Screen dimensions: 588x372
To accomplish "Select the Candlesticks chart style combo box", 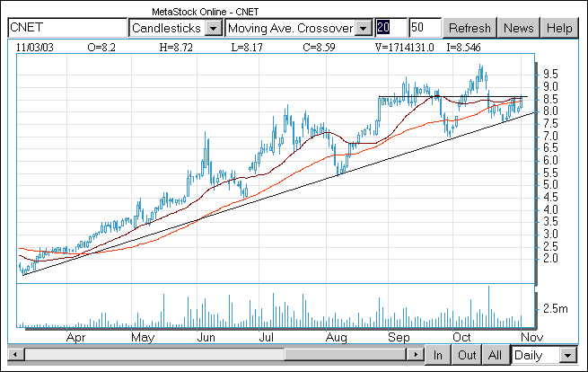I will [176, 28].
